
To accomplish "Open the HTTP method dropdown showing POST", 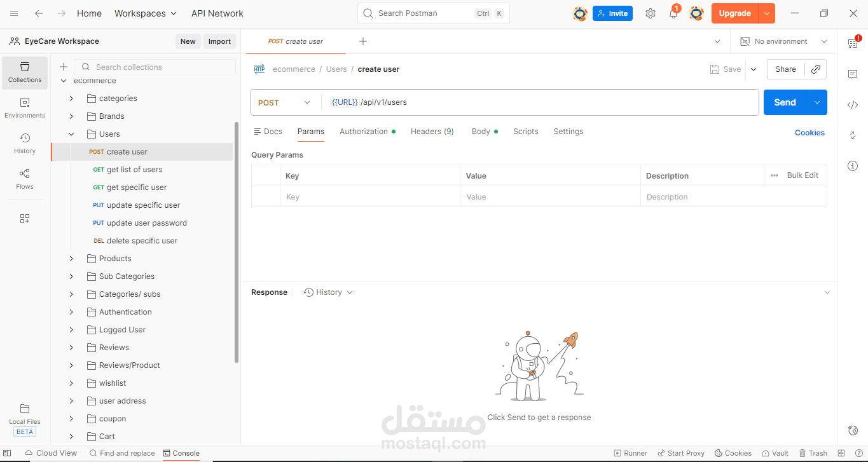I will [x=284, y=102].
